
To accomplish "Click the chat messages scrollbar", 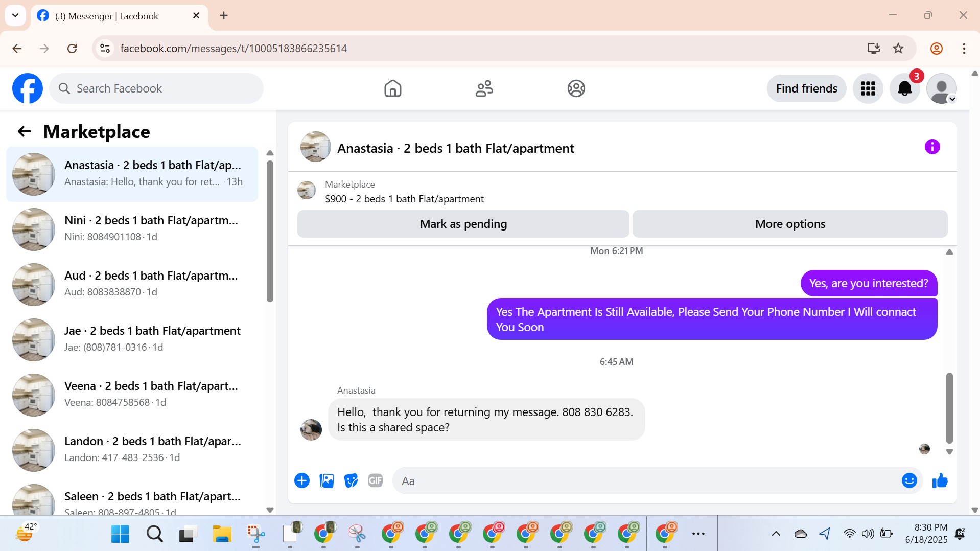I will [949, 408].
